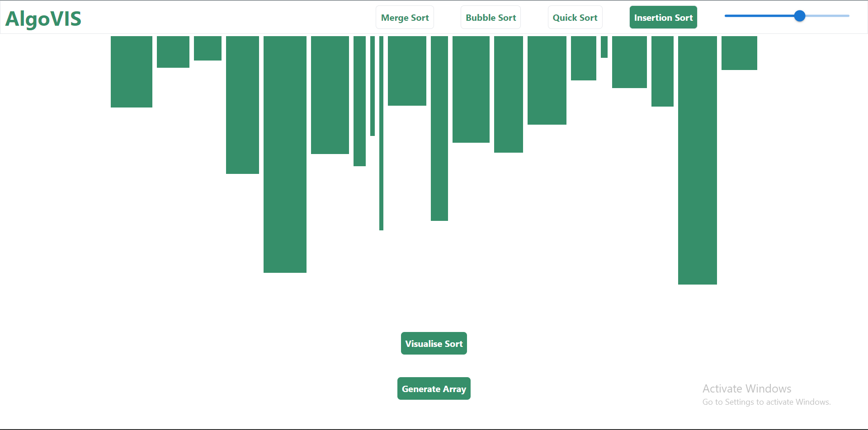Click the Activate Windows watermark text
868x430 pixels.
coord(747,388)
